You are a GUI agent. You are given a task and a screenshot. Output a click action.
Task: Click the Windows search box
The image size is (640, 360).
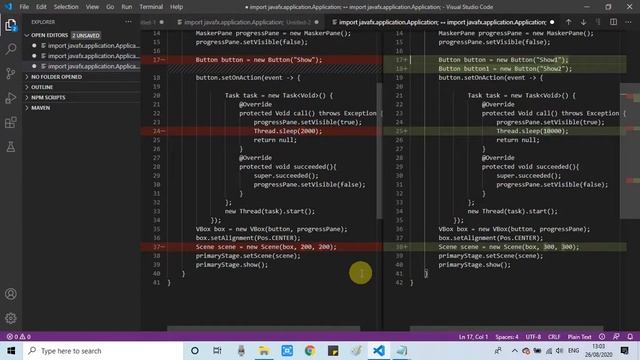point(103,351)
